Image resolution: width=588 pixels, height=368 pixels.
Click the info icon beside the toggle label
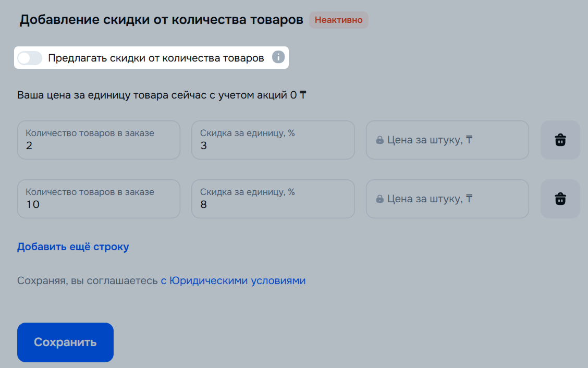[x=278, y=57]
